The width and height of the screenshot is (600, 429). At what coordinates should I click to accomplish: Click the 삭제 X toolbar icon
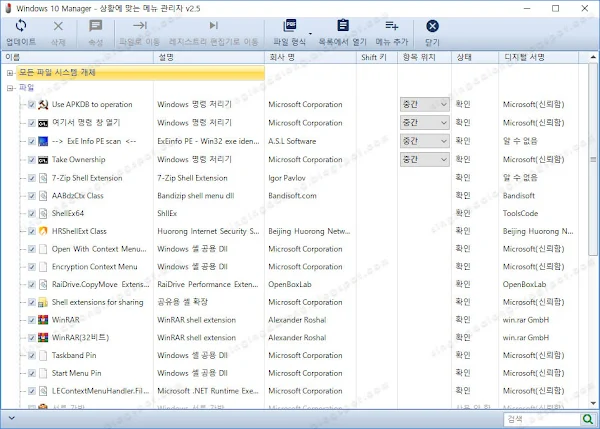(58, 26)
